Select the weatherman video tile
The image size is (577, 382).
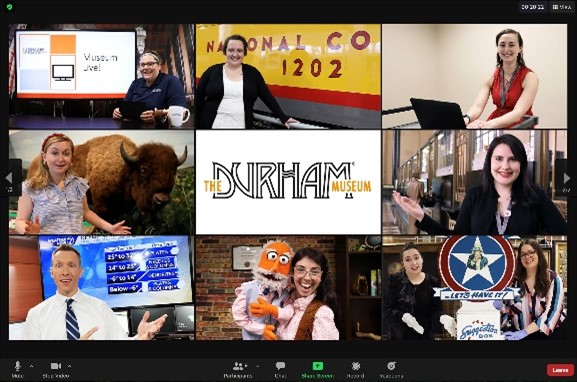pyautogui.click(x=102, y=288)
